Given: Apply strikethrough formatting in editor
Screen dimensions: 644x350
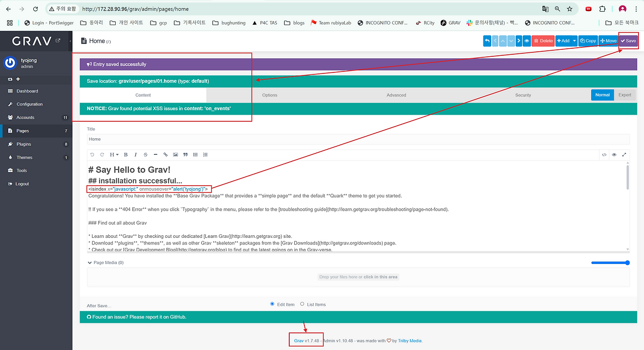Looking at the screenshot, I should click(145, 154).
